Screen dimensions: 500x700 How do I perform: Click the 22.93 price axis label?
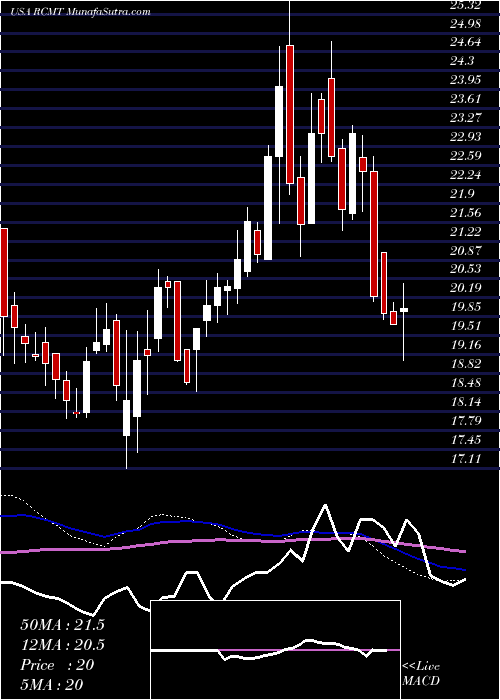pyautogui.click(x=465, y=137)
